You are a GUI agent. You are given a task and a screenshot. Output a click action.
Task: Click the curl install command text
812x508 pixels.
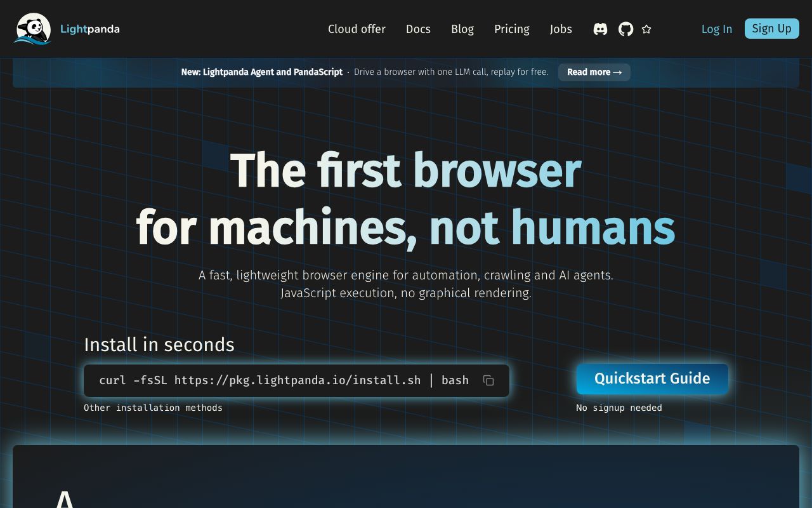(284, 380)
